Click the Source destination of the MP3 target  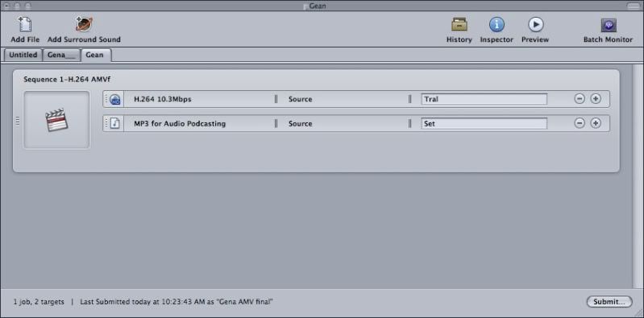coord(300,123)
